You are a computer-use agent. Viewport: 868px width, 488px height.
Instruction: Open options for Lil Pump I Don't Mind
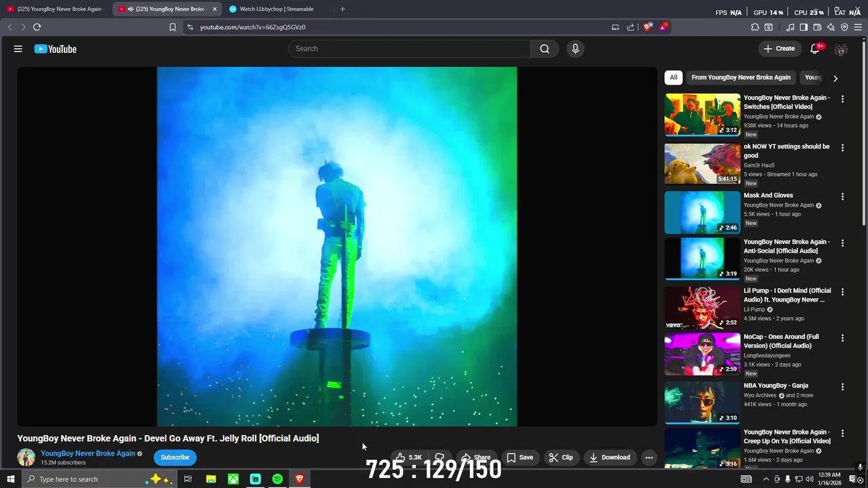842,292
